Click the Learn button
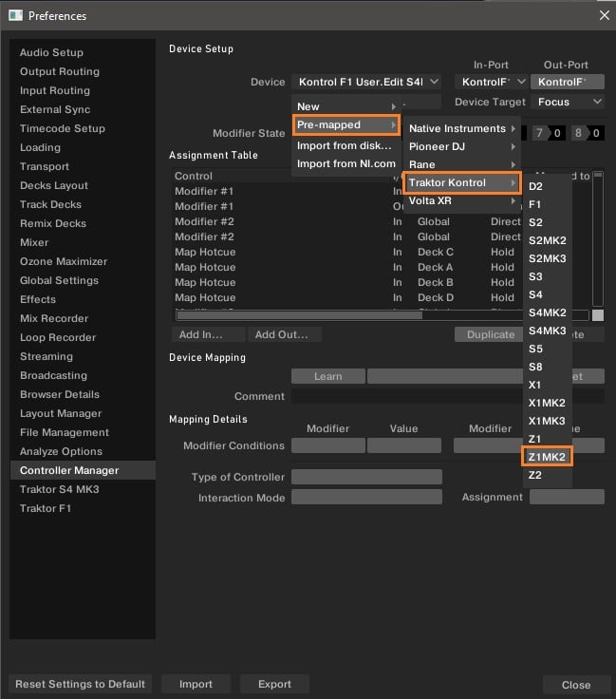616x699 pixels. pyautogui.click(x=328, y=376)
